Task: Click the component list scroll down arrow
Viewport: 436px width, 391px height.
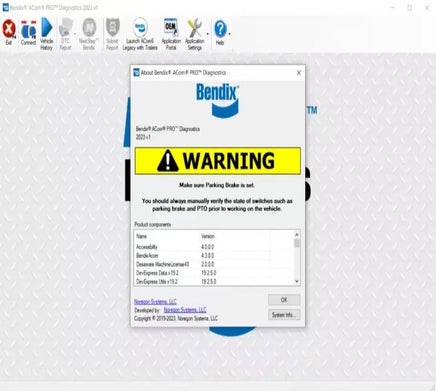Action: point(297,282)
